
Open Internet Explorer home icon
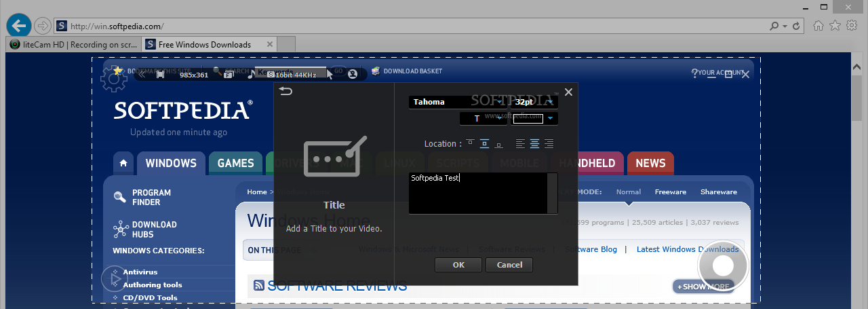(x=819, y=25)
